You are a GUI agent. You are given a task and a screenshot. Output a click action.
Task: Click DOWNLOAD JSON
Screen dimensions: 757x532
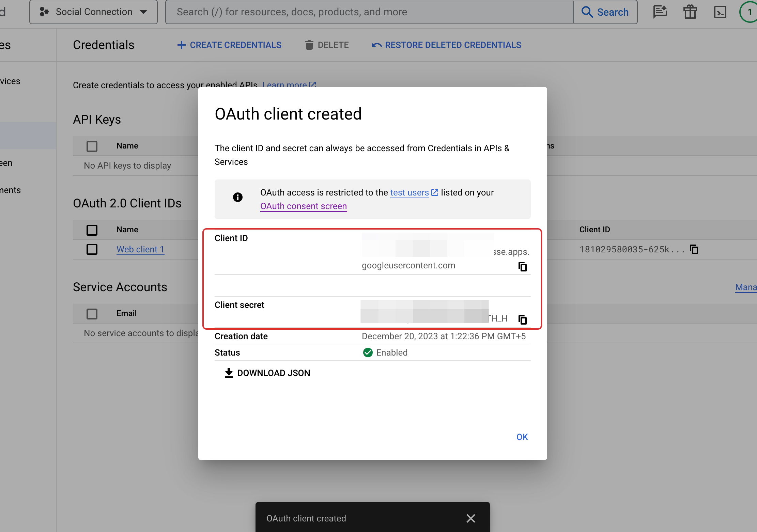pos(267,373)
